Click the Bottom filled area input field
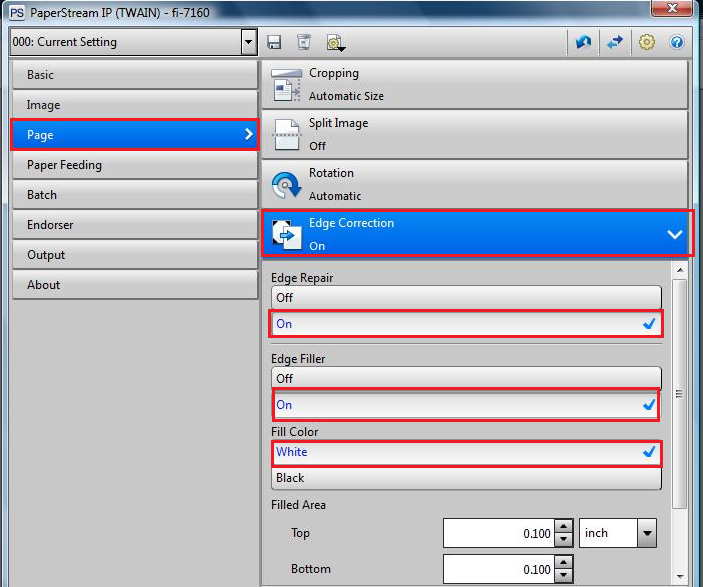This screenshot has width=703, height=587. pos(499,569)
